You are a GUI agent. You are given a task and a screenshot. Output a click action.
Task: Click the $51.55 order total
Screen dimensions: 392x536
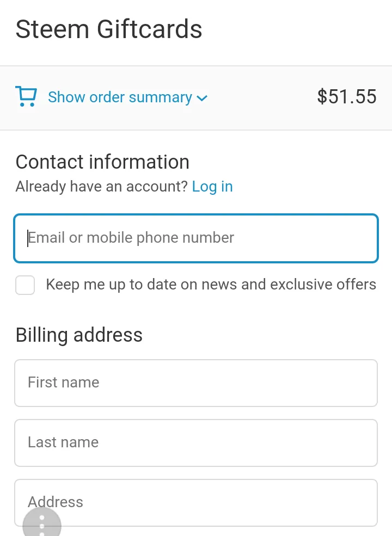click(x=347, y=96)
